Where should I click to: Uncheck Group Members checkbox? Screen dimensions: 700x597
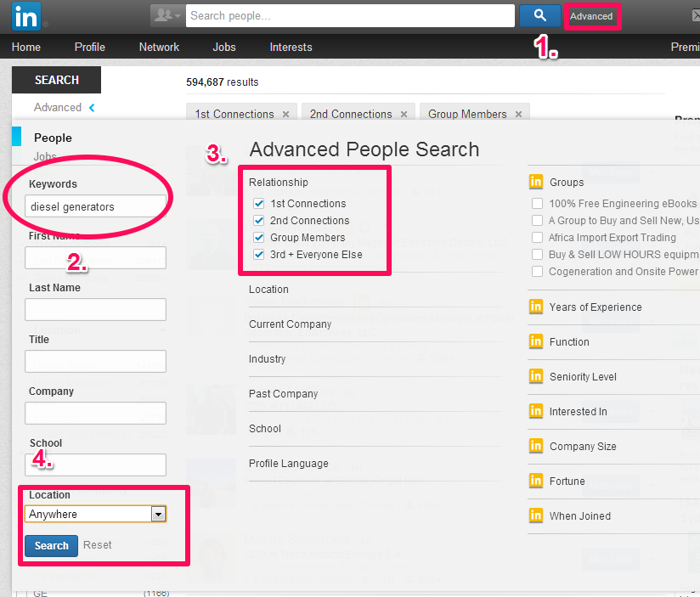pyautogui.click(x=259, y=238)
